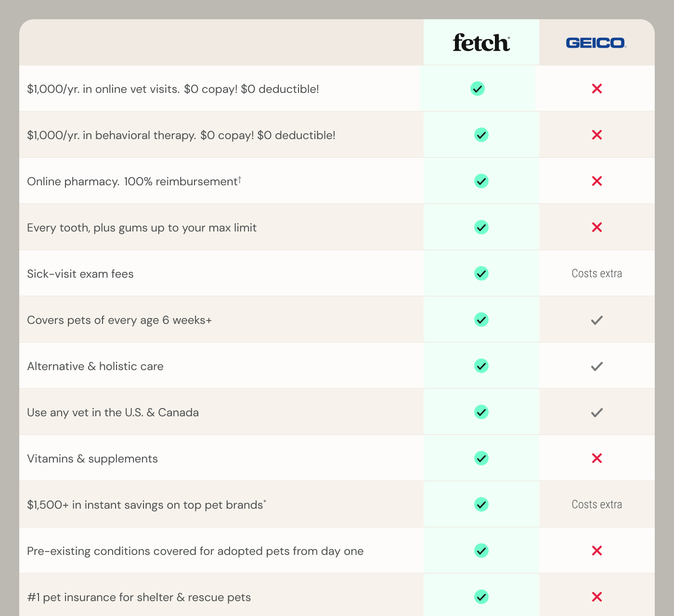Click GEICO 'Costs extra' for instant savings row

pos(597,504)
